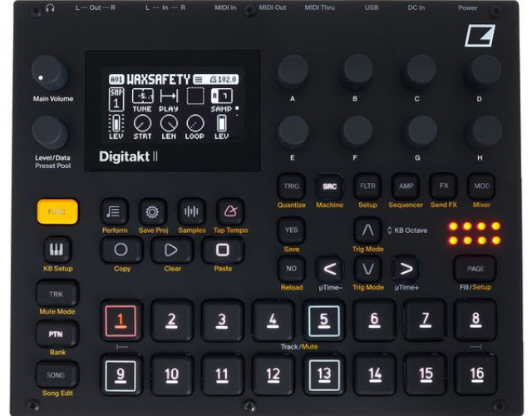Toggle trig key 7
This screenshot has width=532, height=416.
425,320
